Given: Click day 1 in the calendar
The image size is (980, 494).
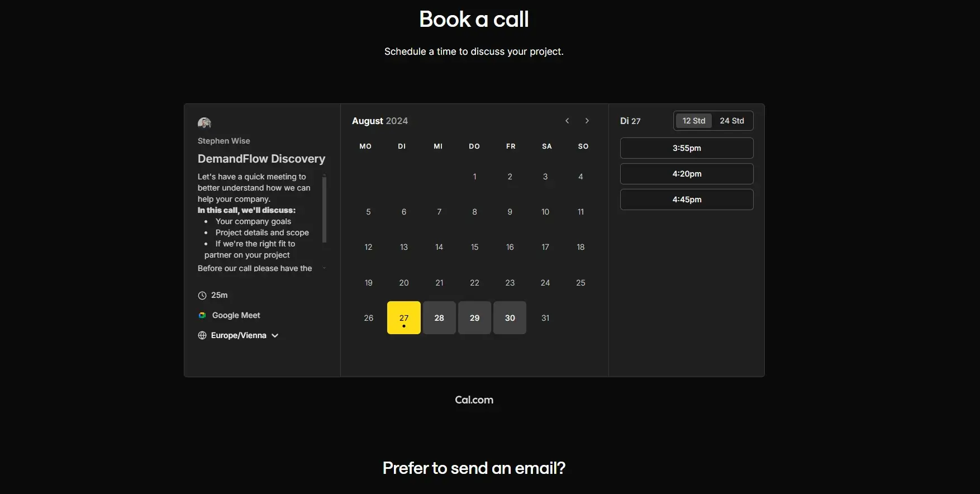Looking at the screenshot, I should [x=474, y=177].
